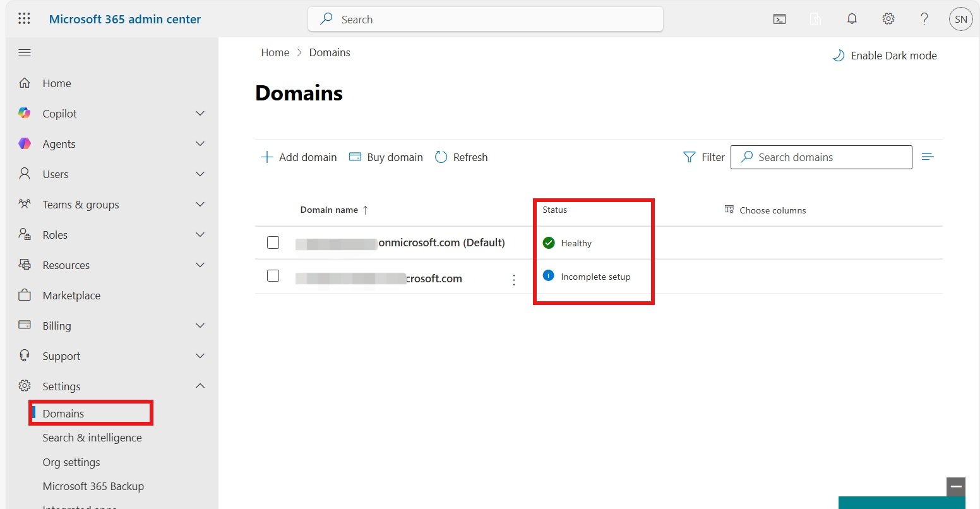Click the Home house icon in sidebar

pyautogui.click(x=25, y=83)
